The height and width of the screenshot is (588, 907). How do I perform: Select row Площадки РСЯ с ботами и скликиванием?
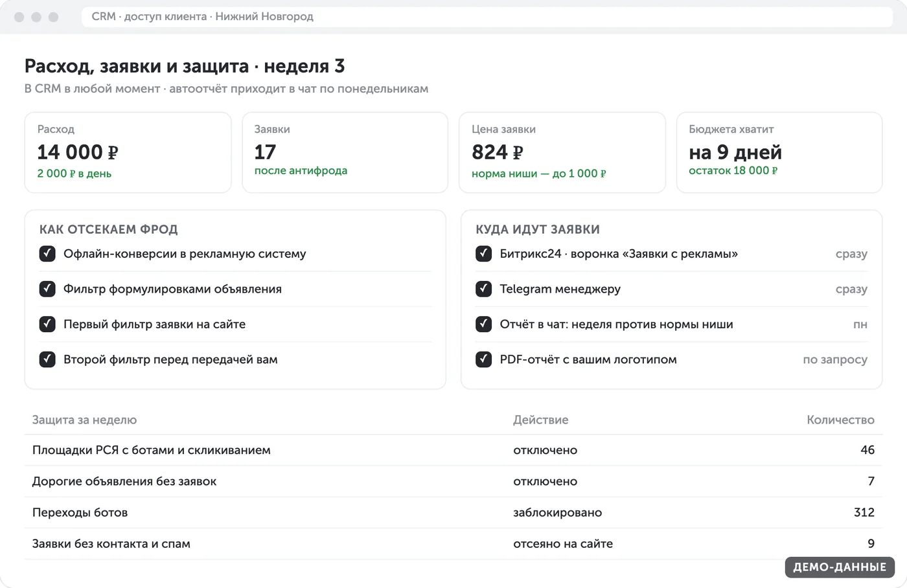(454, 450)
